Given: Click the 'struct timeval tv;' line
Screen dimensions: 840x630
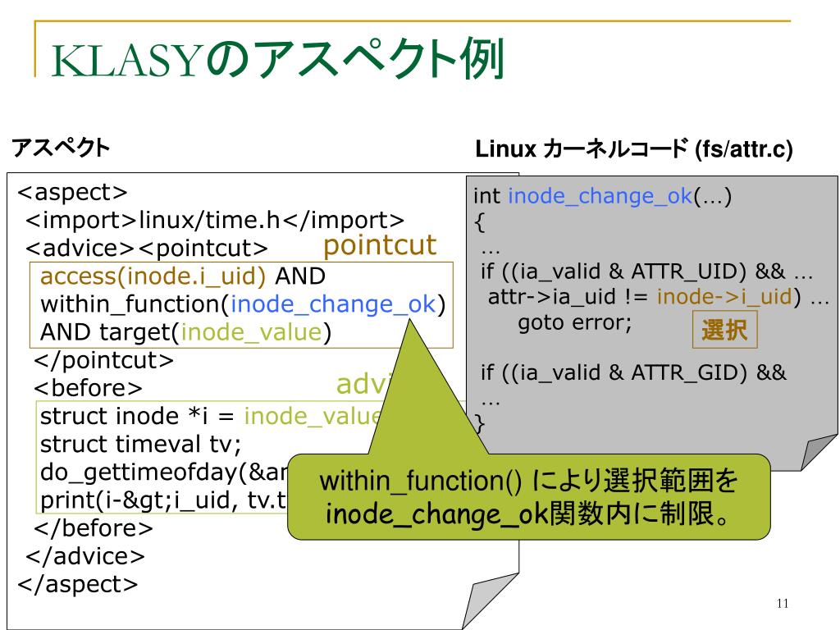Looking at the screenshot, I should point(141,444).
